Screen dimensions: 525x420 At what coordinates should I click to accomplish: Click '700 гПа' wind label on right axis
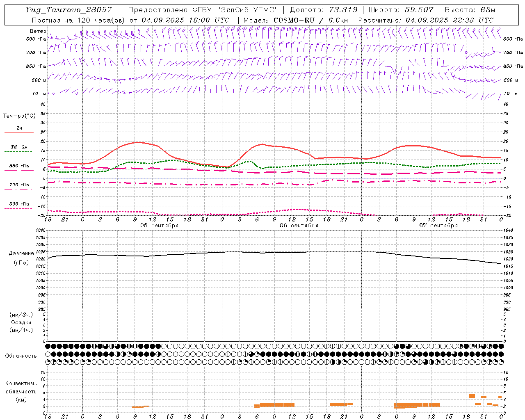(x=513, y=52)
